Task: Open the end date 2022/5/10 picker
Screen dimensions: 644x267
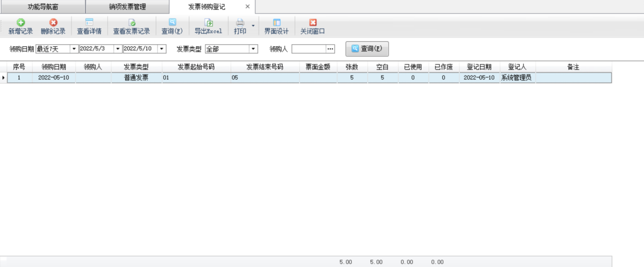Action: pos(162,49)
